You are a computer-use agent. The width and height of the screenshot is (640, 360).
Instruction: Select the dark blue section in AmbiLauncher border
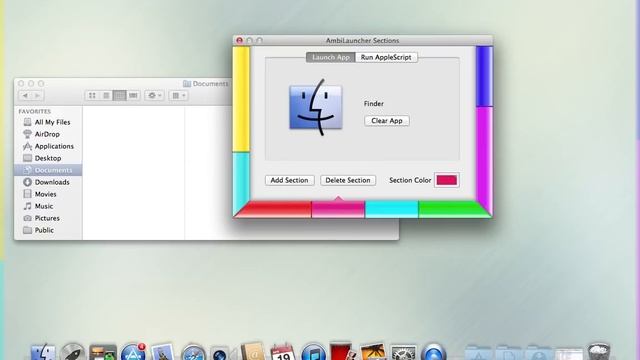tap(484, 76)
